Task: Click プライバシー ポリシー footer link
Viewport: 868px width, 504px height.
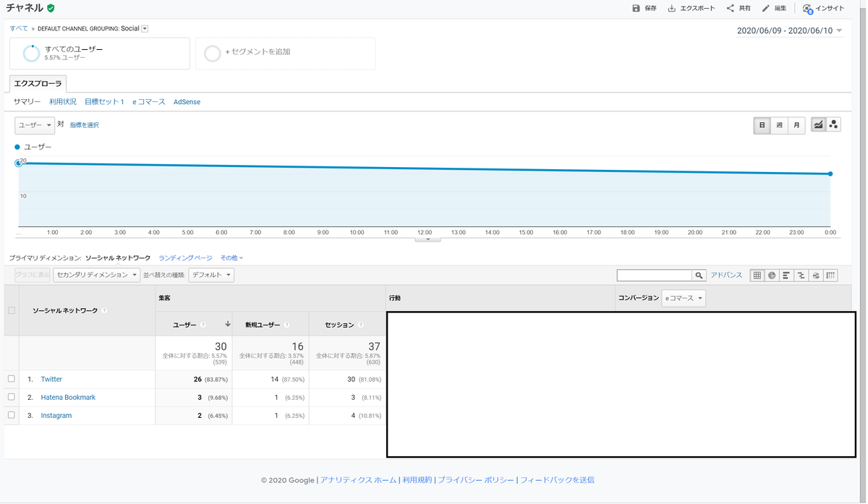Action: (x=475, y=480)
